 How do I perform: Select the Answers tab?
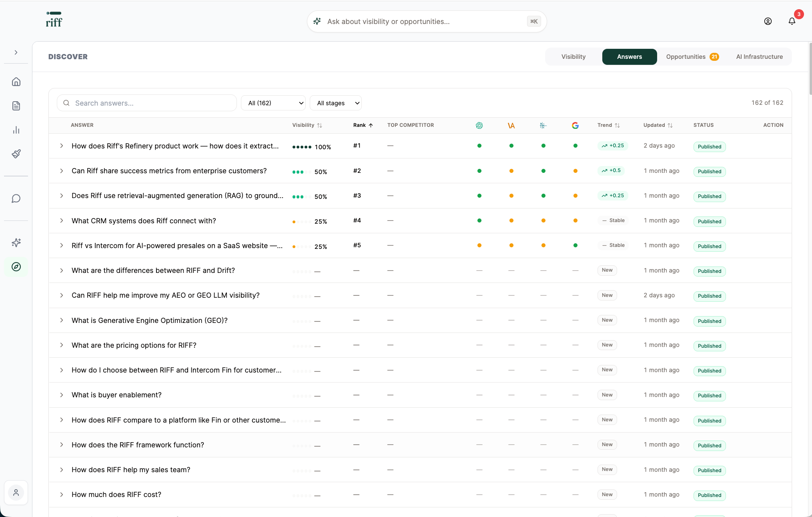629,56
